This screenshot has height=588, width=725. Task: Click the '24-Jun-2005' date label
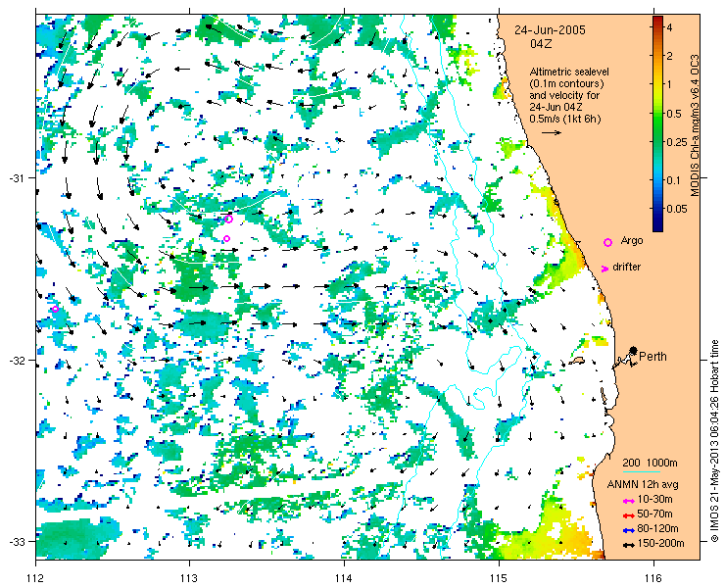coord(551,30)
